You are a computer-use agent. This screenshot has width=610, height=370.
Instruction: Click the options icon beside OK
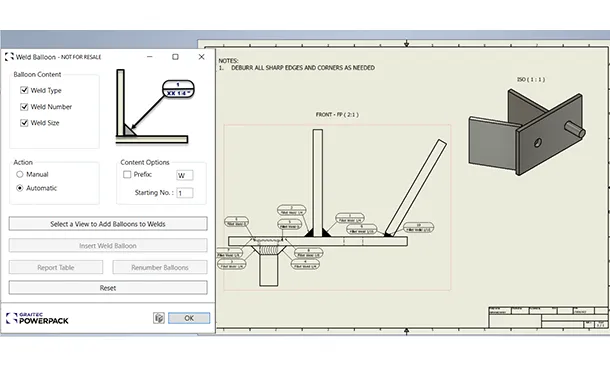(159, 318)
